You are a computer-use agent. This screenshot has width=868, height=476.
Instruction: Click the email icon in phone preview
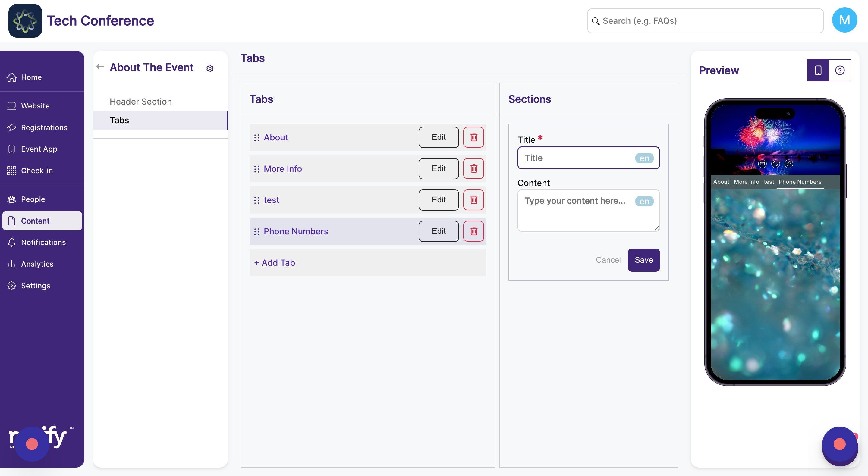[x=762, y=164]
